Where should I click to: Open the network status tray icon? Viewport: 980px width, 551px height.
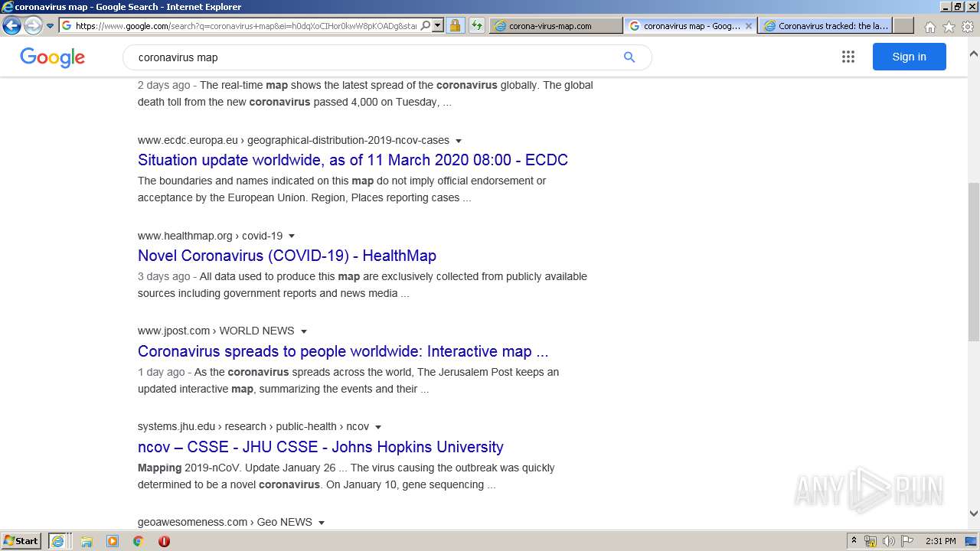pos(871,541)
